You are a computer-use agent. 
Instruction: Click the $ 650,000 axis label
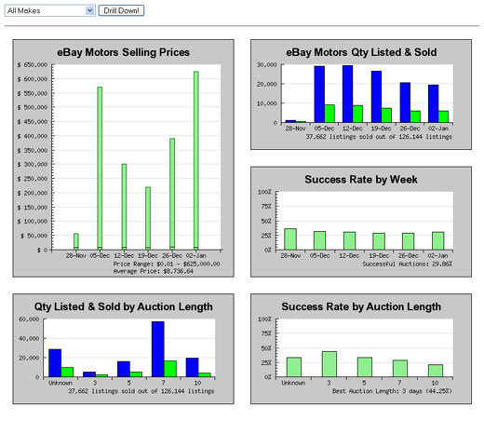(33, 65)
